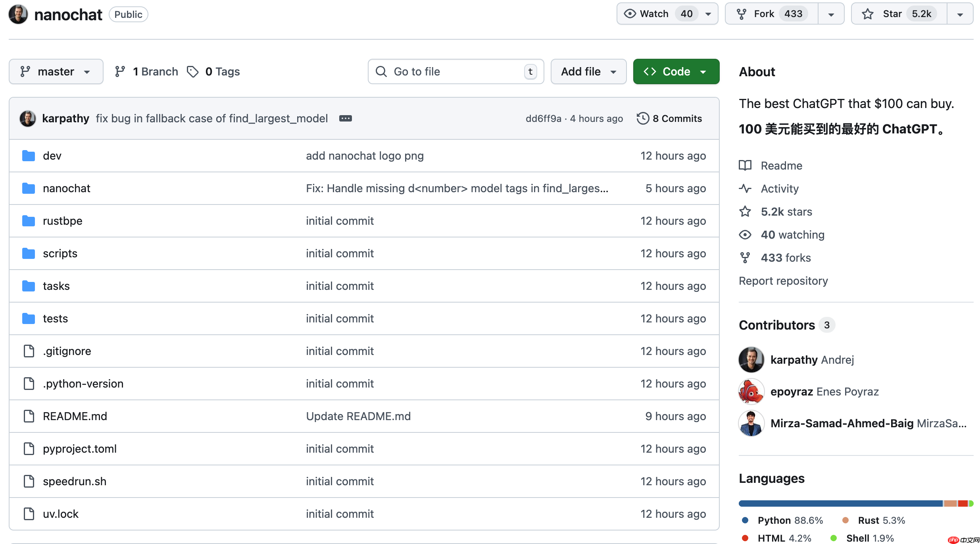Click the speedrun.sh file icon
Image resolution: width=980 pixels, height=544 pixels.
click(29, 481)
